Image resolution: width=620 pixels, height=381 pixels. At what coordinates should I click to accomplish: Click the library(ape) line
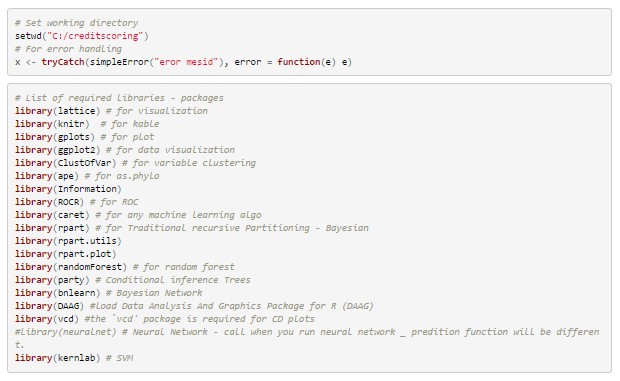pyautogui.click(x=87, y=176)
